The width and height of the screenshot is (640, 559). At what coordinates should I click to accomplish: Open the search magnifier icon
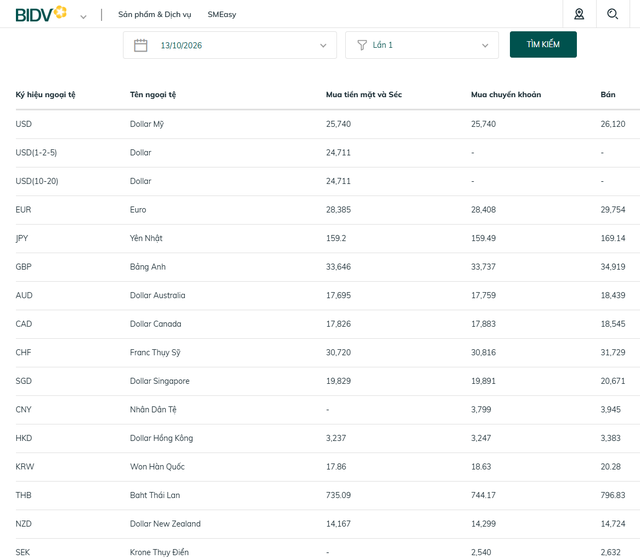pyautogui.click(x=612, y=14)
